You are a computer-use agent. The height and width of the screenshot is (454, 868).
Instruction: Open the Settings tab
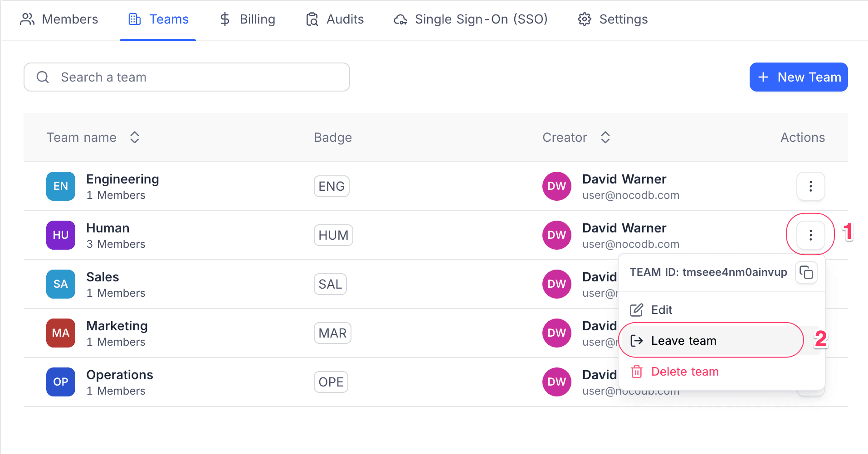click(x=613, y=19)
